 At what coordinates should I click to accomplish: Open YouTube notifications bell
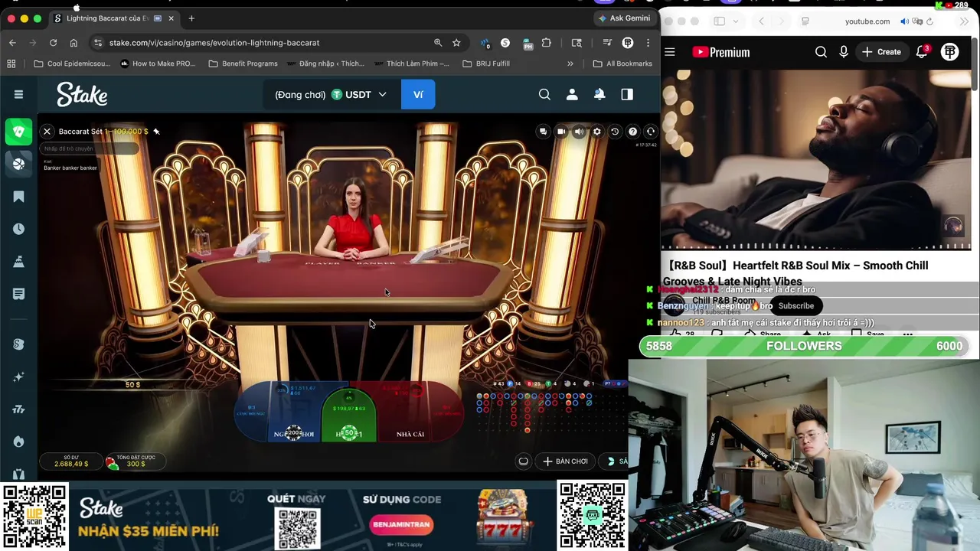[922, 52]
